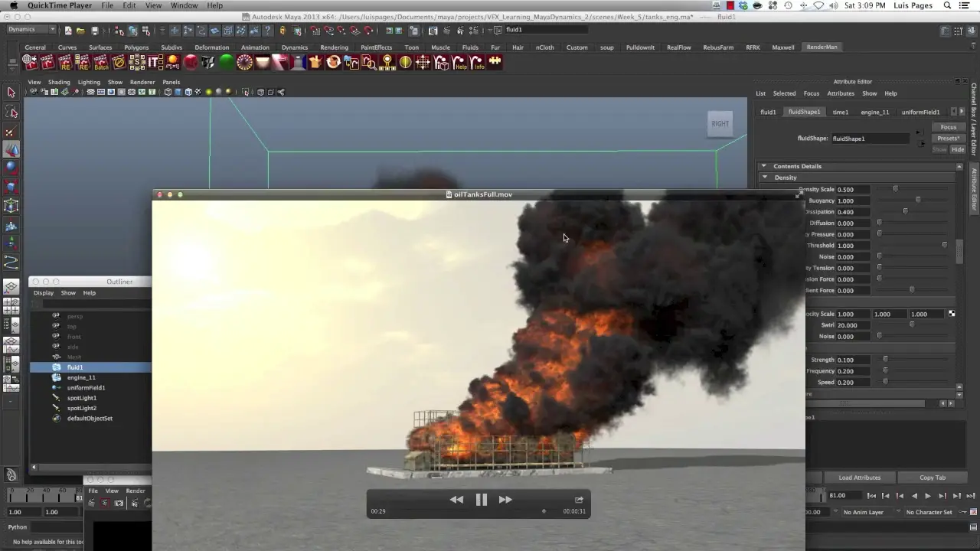Adjust the Density Scale slider
The image size is (980, 551).
(896, 189)
